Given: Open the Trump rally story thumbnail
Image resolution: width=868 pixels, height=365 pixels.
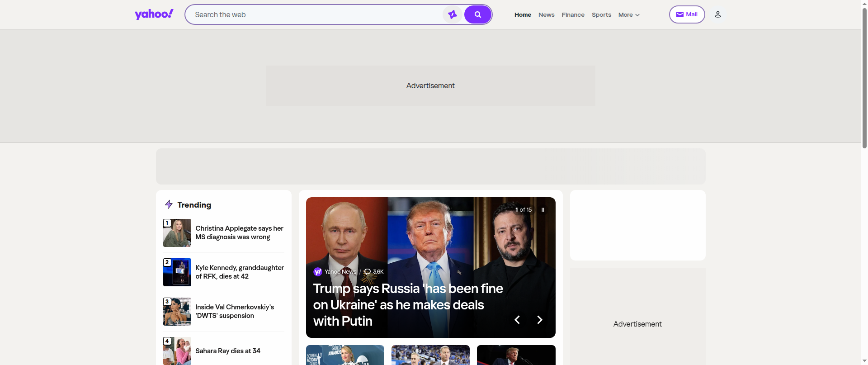Looking at the screenshot, I should pos(516,355).
